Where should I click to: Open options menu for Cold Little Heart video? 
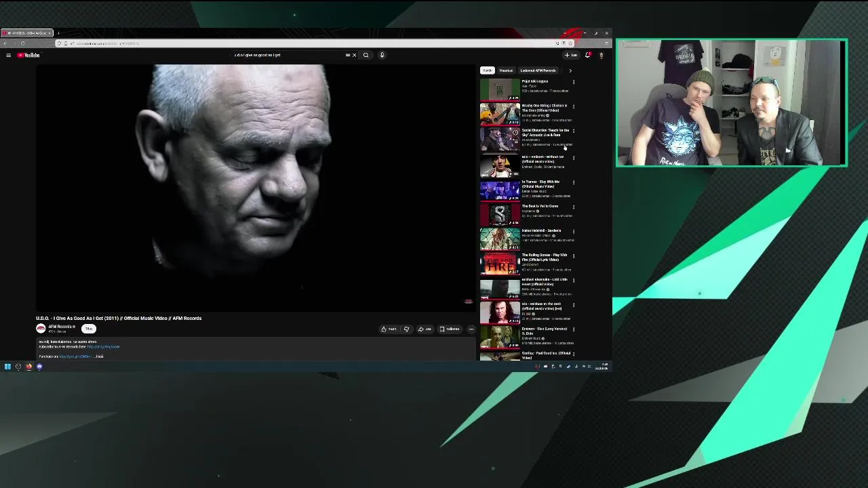click(x=574, y=280)
